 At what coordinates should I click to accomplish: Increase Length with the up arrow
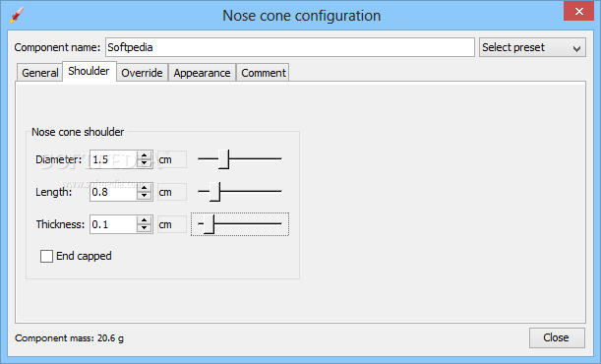click(145, 188)
